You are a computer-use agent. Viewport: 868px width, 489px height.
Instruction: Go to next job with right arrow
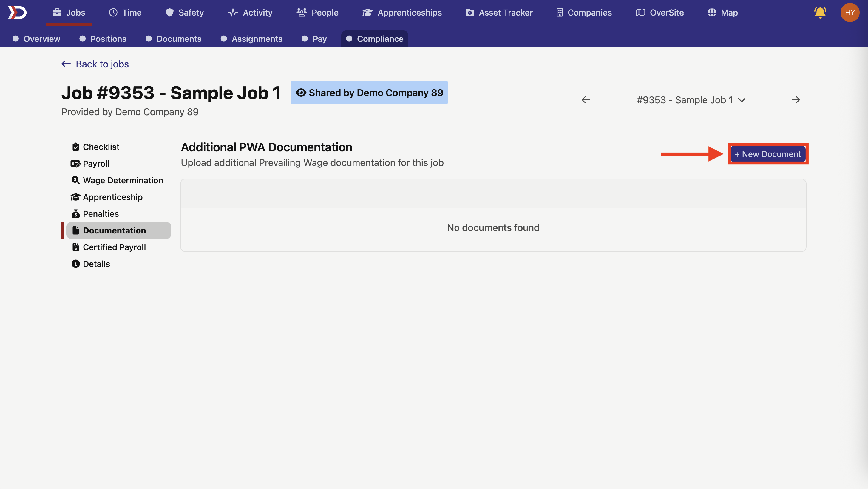(796, 100)
